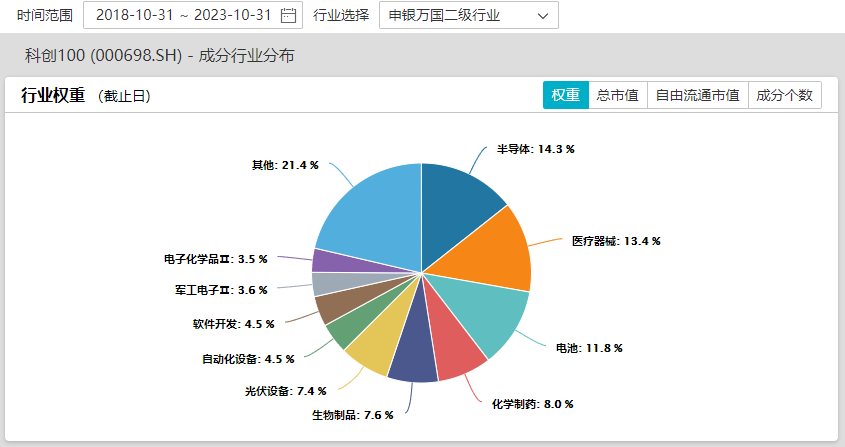Switch to the 自由流通市值 tab
Image resolution: width=845 pixels, height=447 pixels.
[x=697, y=95]
